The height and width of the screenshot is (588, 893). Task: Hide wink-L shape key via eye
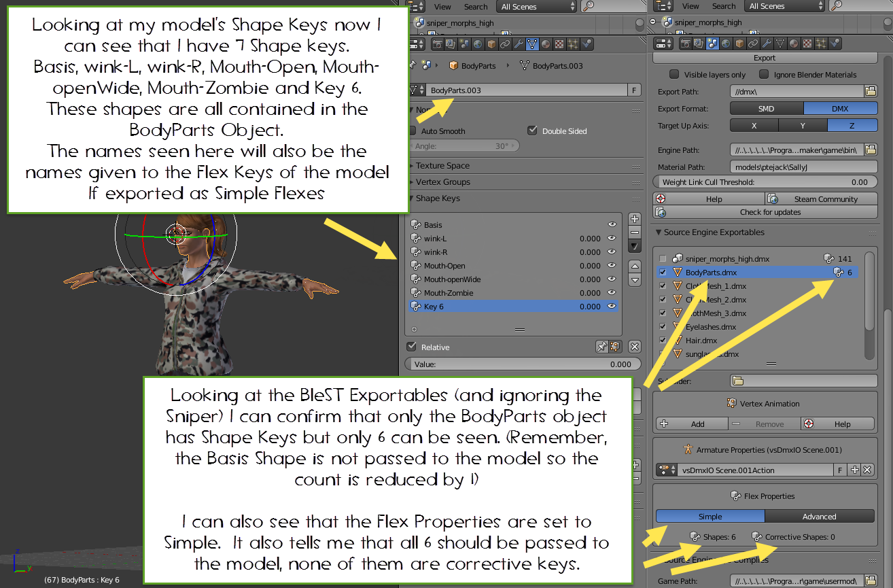tap(612, 239)
